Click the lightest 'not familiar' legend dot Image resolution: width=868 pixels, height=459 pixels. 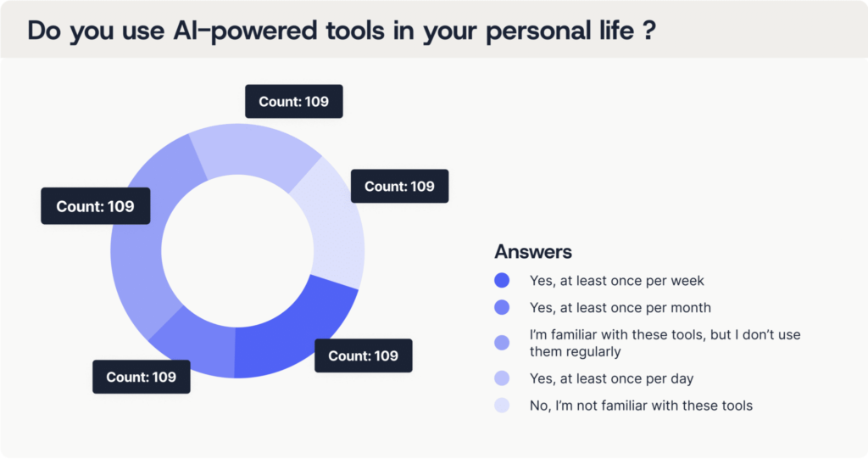[502, 406]
